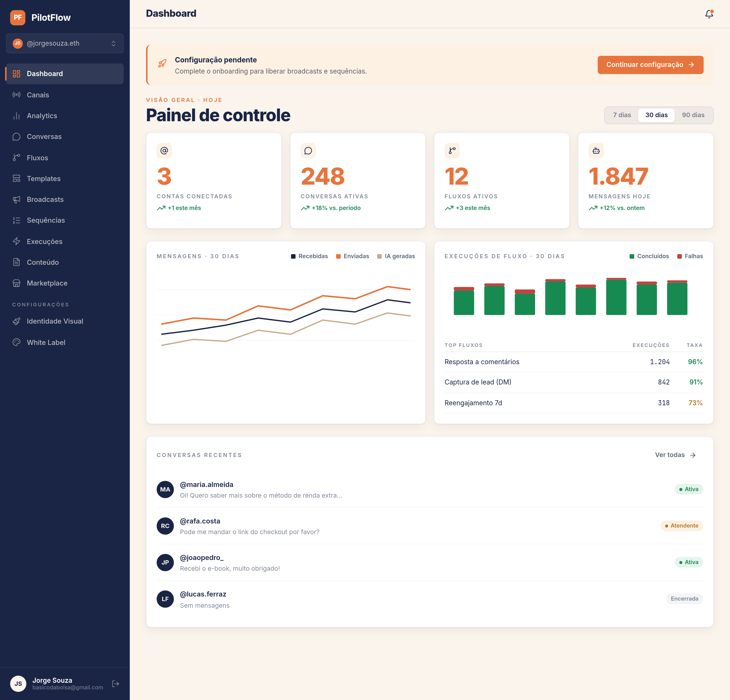Toggle the Concluídos legend entry

[649, 256]
